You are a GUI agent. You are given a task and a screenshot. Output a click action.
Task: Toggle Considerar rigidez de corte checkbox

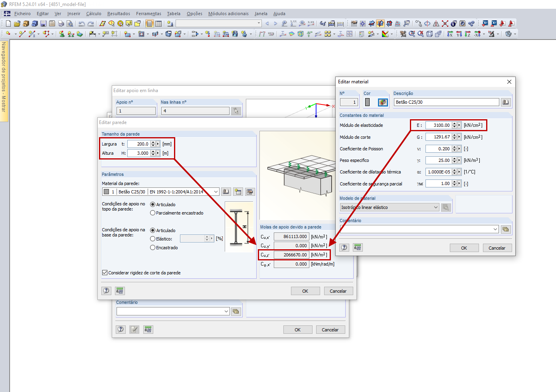pos(105,273)
